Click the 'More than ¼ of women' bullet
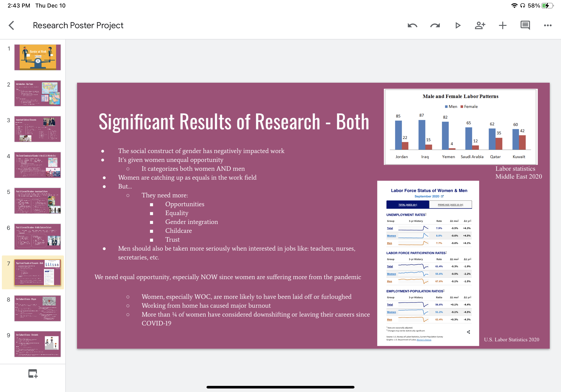 (256, 319)
